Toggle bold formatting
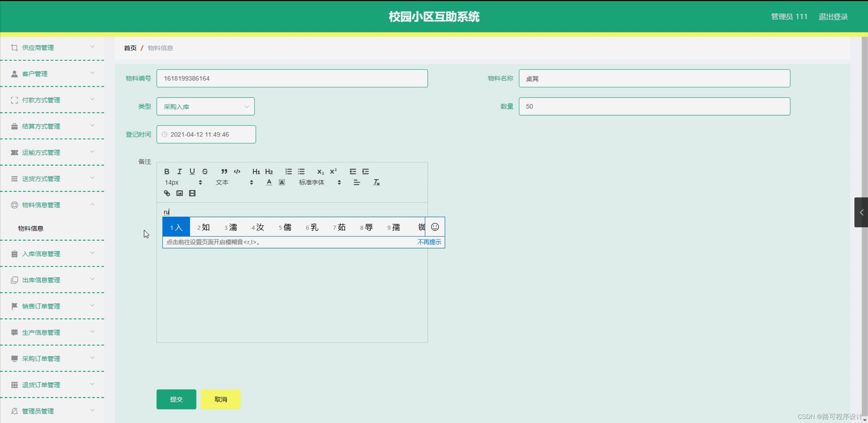 (167, 171)
